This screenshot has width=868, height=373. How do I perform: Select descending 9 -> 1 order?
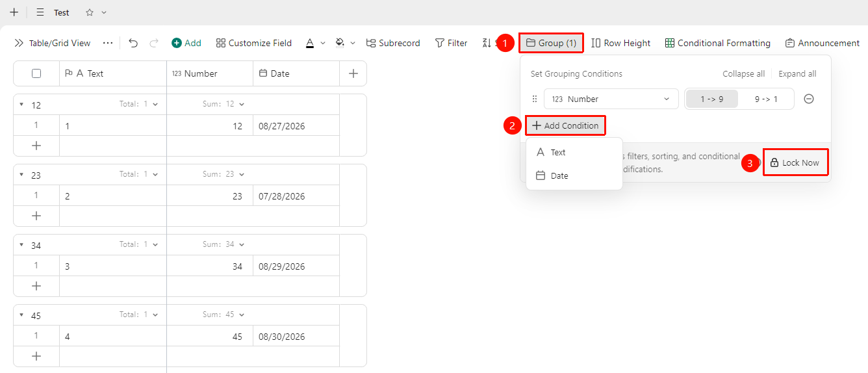click(765, 99)
